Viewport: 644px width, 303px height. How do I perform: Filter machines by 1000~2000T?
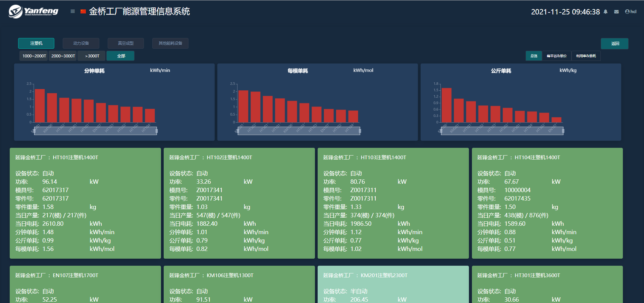34,56
